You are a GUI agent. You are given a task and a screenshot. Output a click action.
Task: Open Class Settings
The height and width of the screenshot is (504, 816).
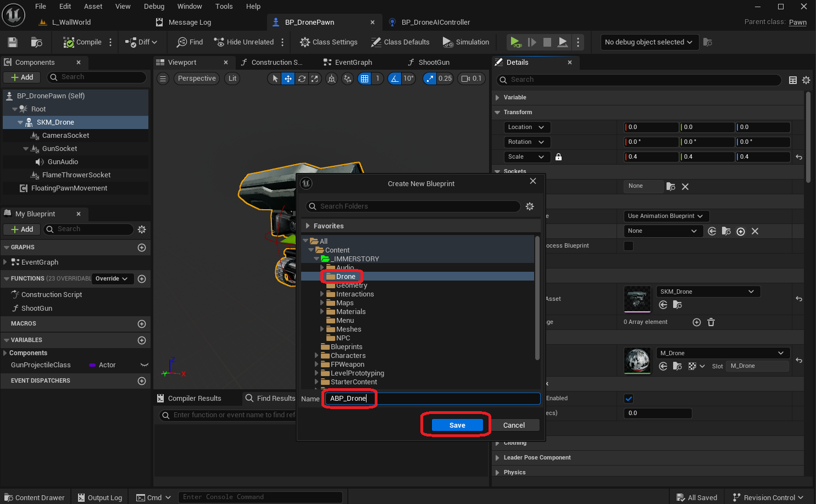(x=329, y=42)
